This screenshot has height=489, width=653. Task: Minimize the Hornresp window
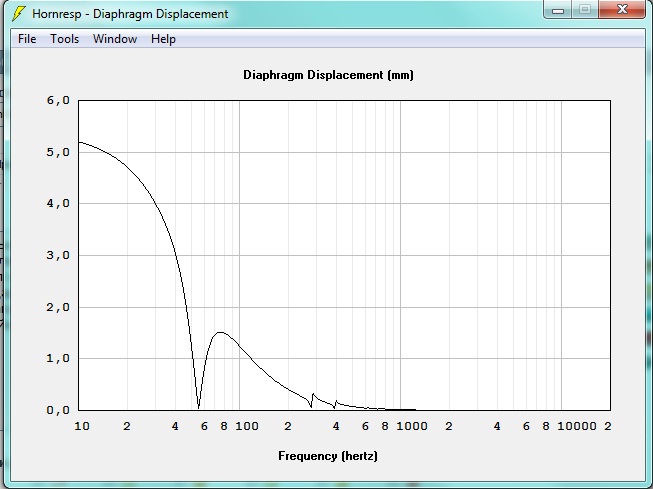(558, 10)
